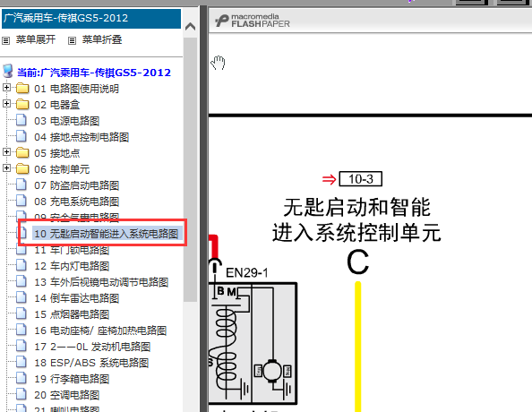532x412 pixels.
Task: Click folder icon of 02 电器盒
Action: pos(22,104)
